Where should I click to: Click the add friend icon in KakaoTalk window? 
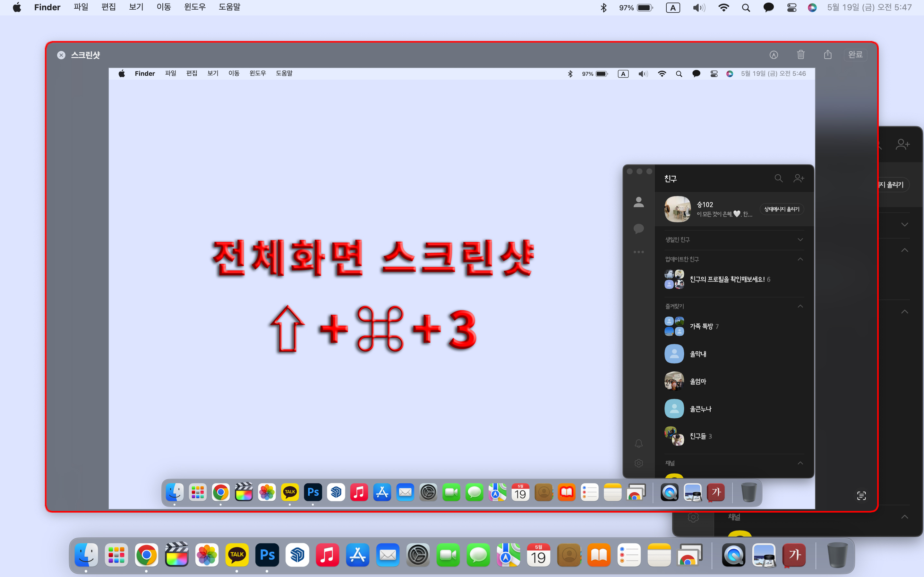[903, 145]
